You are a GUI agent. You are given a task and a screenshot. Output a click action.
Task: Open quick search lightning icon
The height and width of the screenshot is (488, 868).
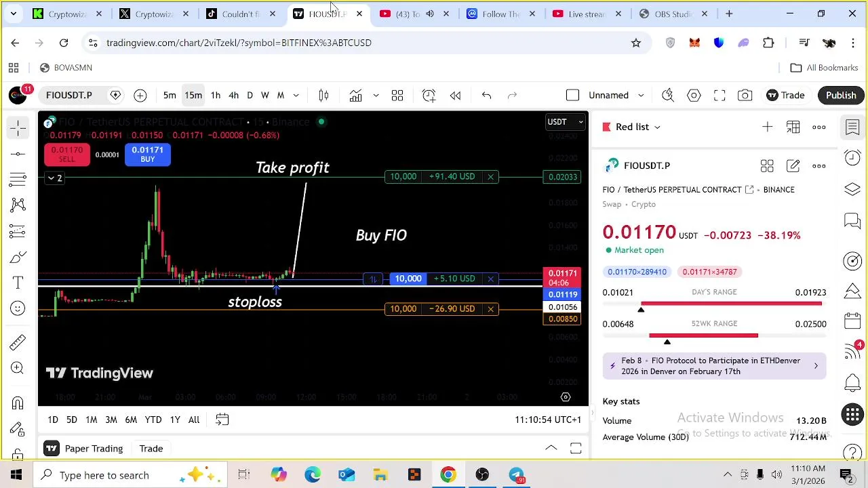point(668,96)
